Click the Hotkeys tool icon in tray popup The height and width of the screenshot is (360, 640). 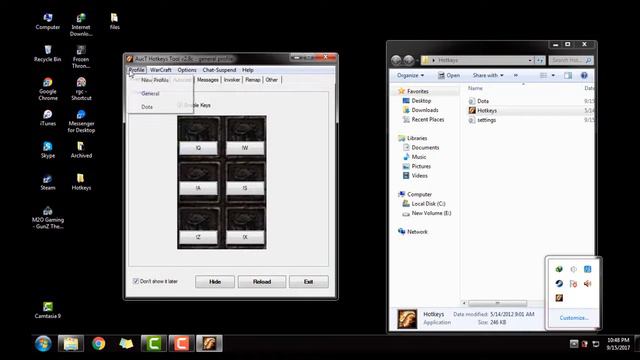559,298
